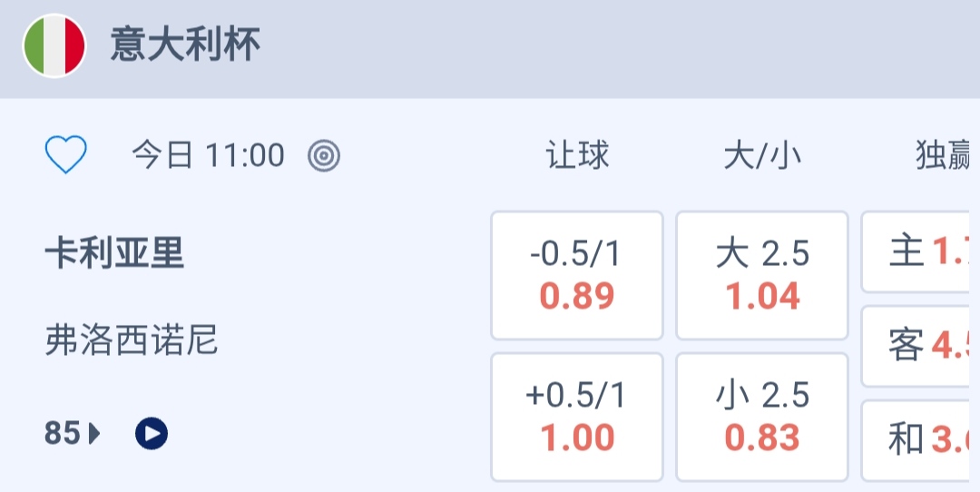The image size is (980, 492).
Task: Expand more markets with the arrow beside 85
Action: 95,434
